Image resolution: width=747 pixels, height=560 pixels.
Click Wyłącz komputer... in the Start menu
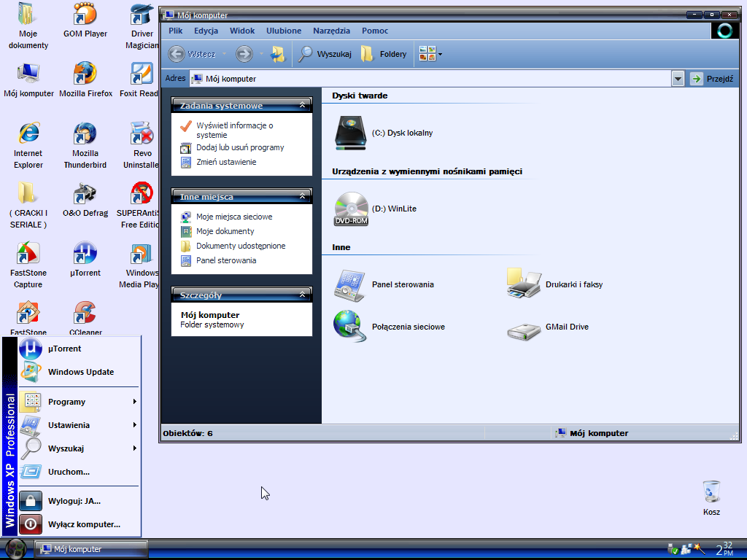79,524
